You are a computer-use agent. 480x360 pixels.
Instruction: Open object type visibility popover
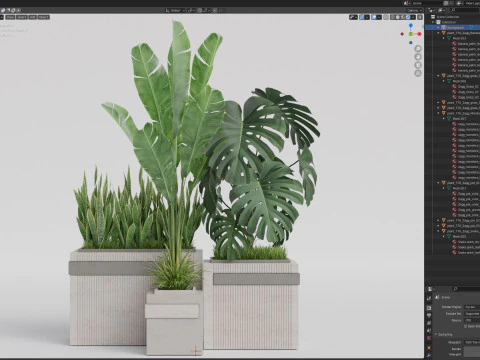[353, 17]
